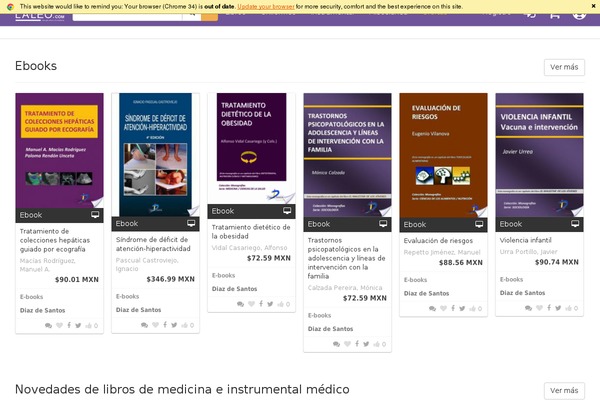Share Síndrome de déficit de atención on Facebook
Screen dimensions: 600x400
[165, 325]
